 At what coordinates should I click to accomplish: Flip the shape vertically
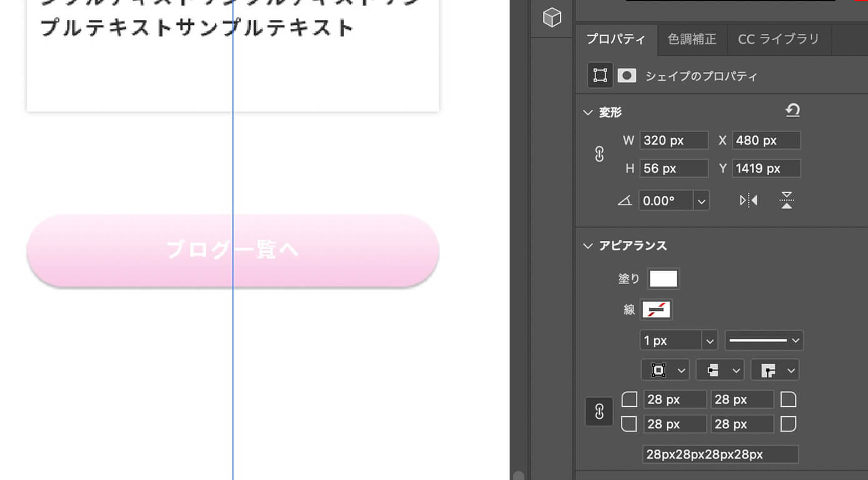point(787,200)
